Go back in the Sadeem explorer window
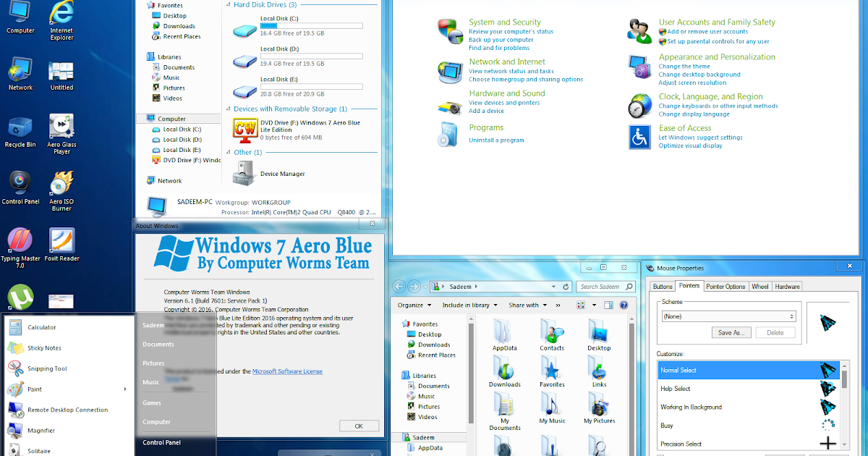Screen dimensions: 868x456 (400, 287)
